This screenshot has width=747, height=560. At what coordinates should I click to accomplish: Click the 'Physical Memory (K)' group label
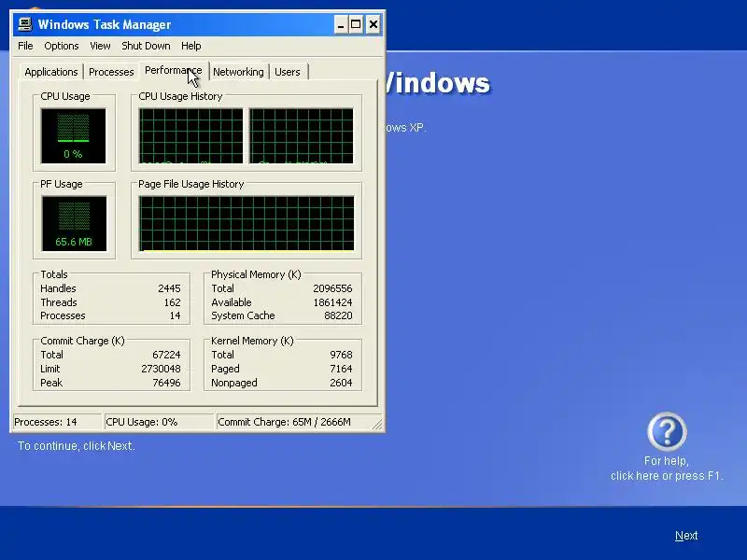pos(256,274)
